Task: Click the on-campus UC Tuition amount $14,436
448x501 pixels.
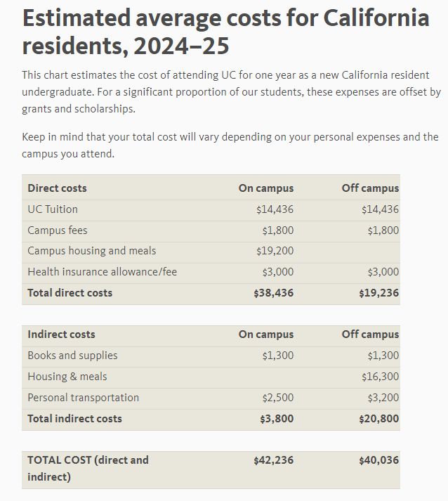Action: 275,209
